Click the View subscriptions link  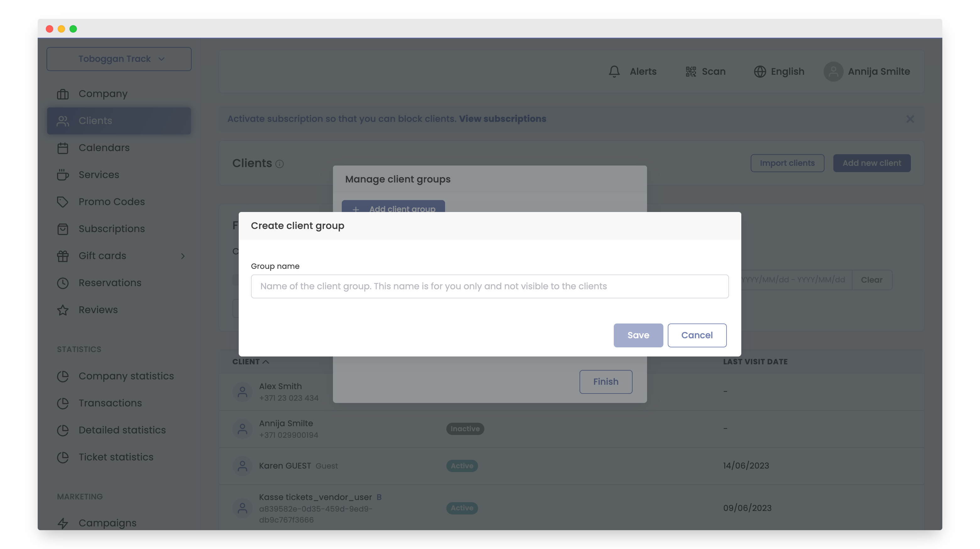[502, 119]
